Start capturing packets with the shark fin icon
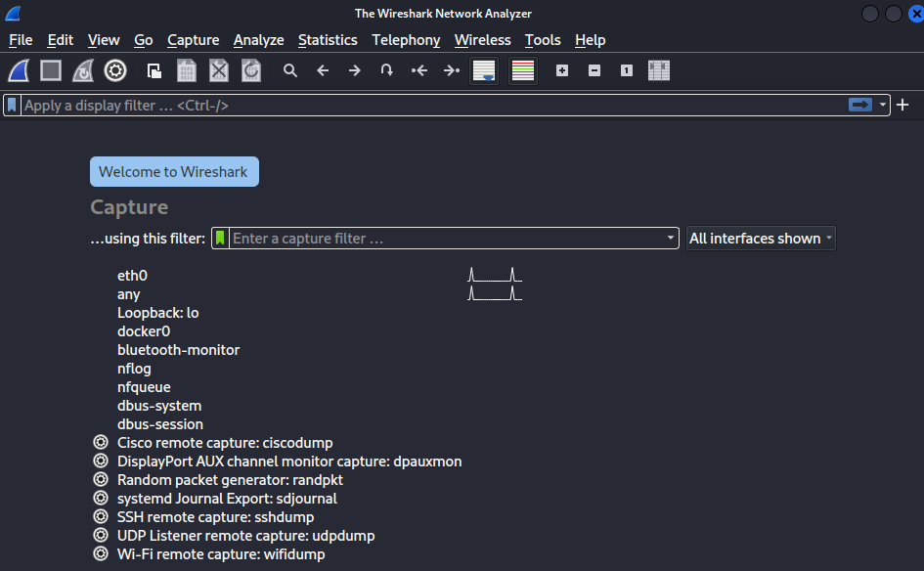This screenshot has height=571, width=924. 19,70
